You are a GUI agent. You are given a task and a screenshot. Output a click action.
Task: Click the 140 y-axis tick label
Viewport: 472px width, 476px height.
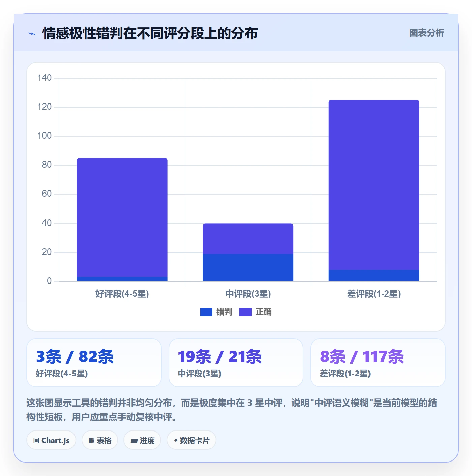click(x=45, y=78)
